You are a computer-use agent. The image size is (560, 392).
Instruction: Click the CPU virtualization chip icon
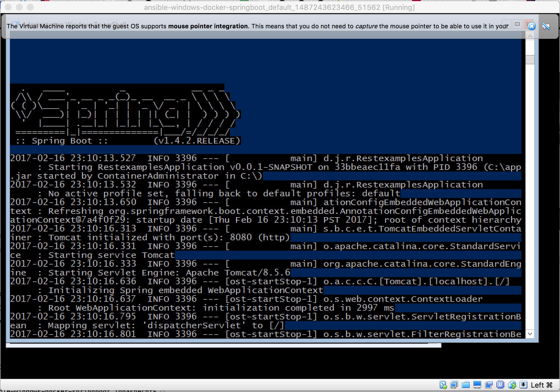(500, 385)
